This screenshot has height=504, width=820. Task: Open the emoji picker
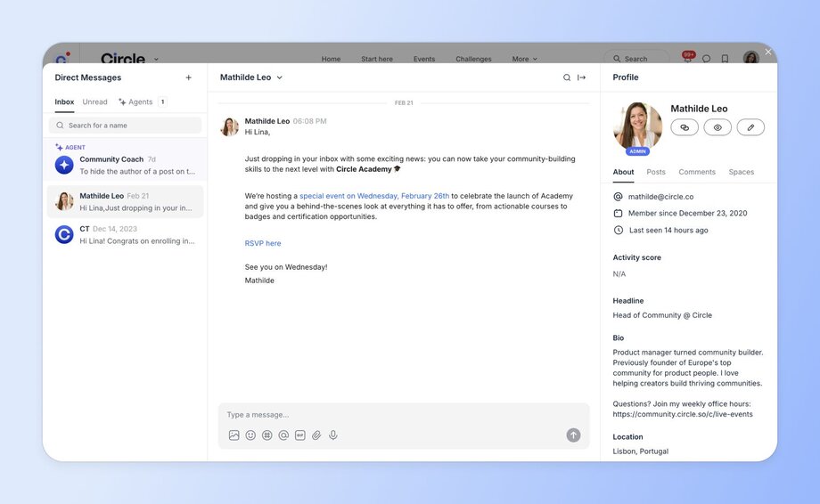(x=250, y=435)
